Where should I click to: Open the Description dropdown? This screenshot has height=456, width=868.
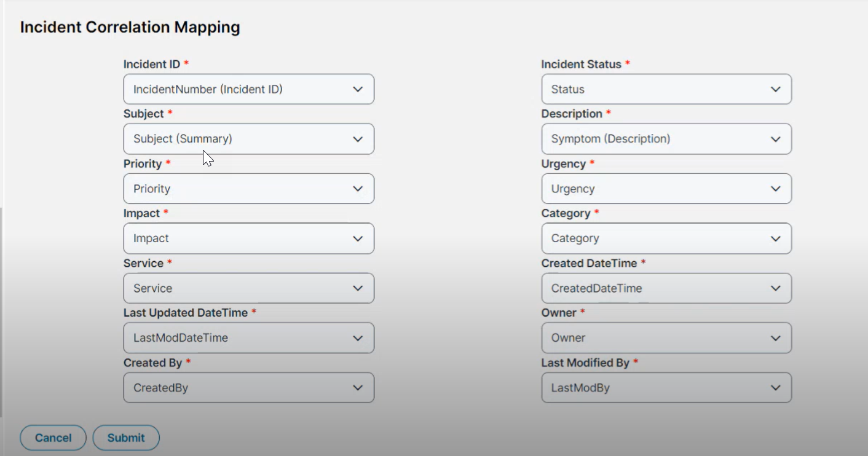click(666, 138)
